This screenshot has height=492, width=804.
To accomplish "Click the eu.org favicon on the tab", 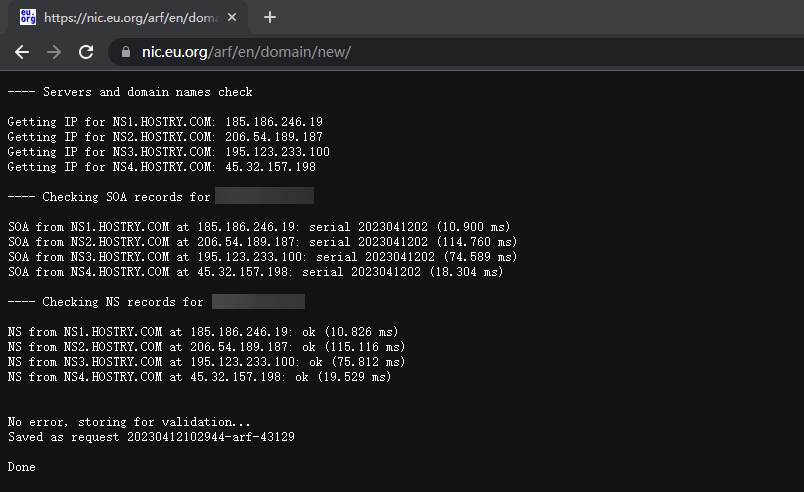I will click(28, 17).
